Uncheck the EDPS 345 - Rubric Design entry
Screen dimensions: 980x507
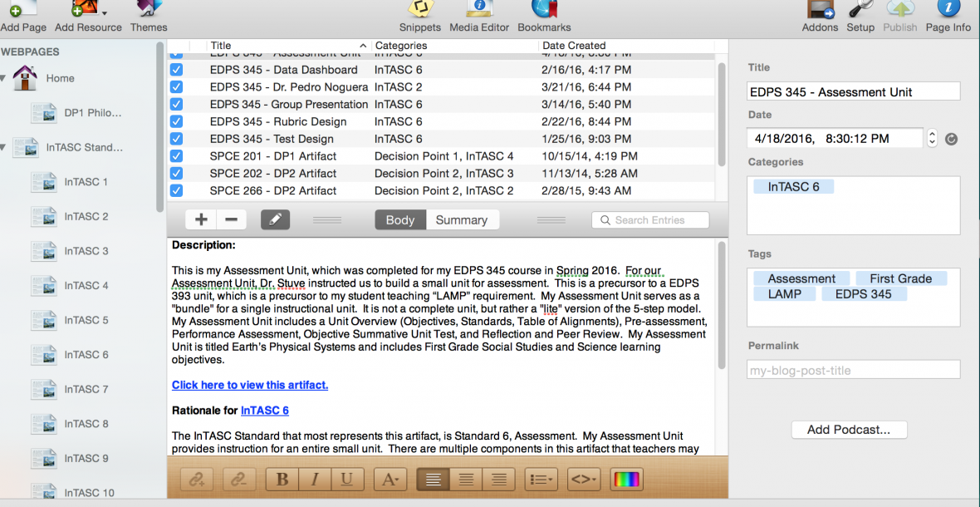tap(176, 121)
